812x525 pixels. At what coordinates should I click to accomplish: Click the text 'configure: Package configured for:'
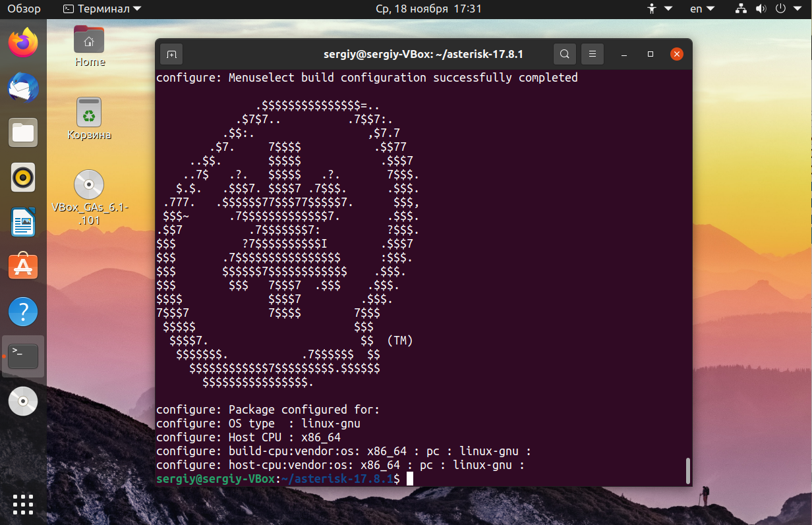pyautogui.click(x=268, y=410)
